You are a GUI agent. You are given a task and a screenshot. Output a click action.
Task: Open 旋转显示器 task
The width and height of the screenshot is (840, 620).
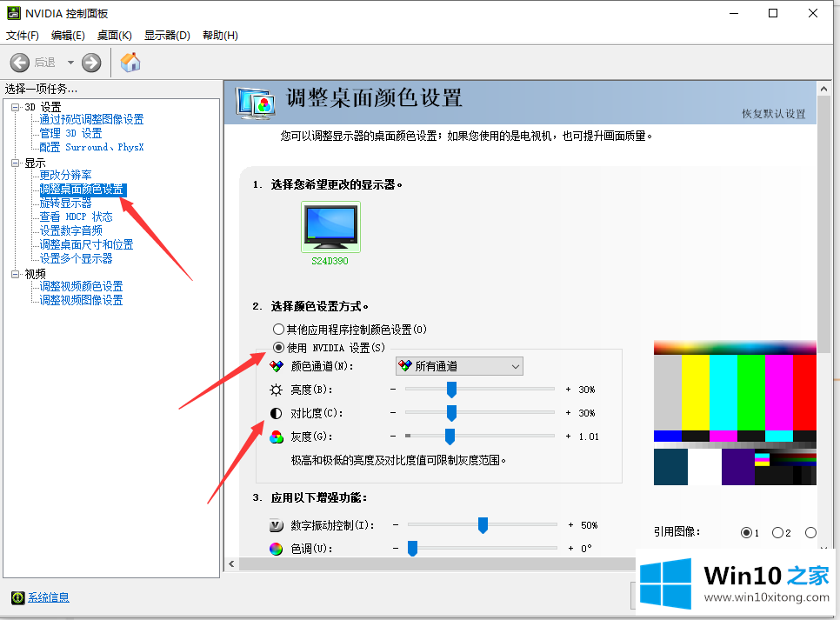pyautogui.click(x=65, y=203)
